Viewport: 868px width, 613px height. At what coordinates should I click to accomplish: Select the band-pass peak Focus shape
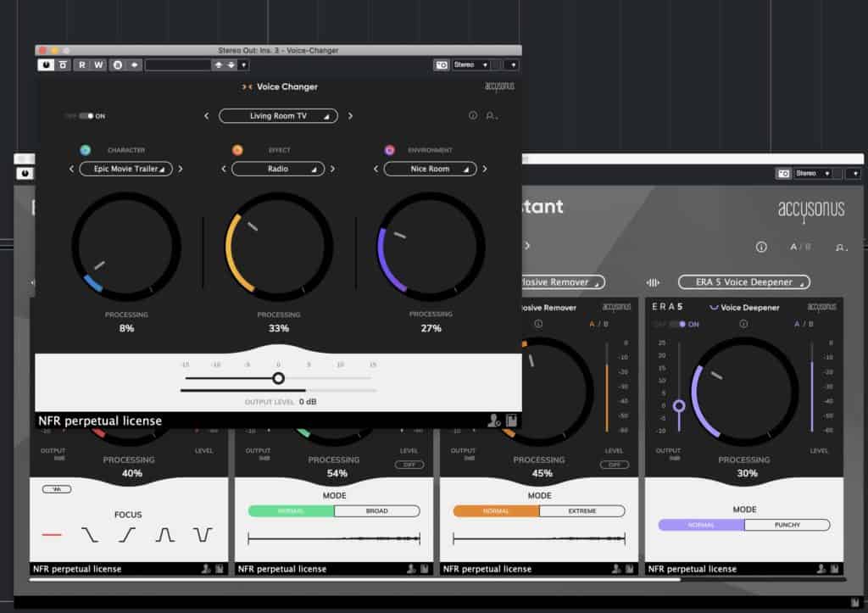pyautogui.click(x=164, y=534)
